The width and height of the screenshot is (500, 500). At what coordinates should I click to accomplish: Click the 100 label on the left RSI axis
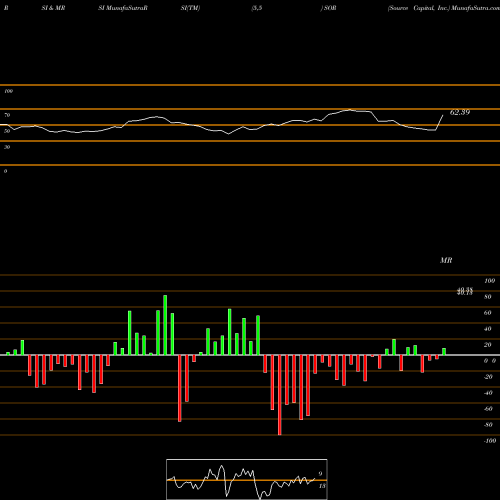tap(8, 91)
